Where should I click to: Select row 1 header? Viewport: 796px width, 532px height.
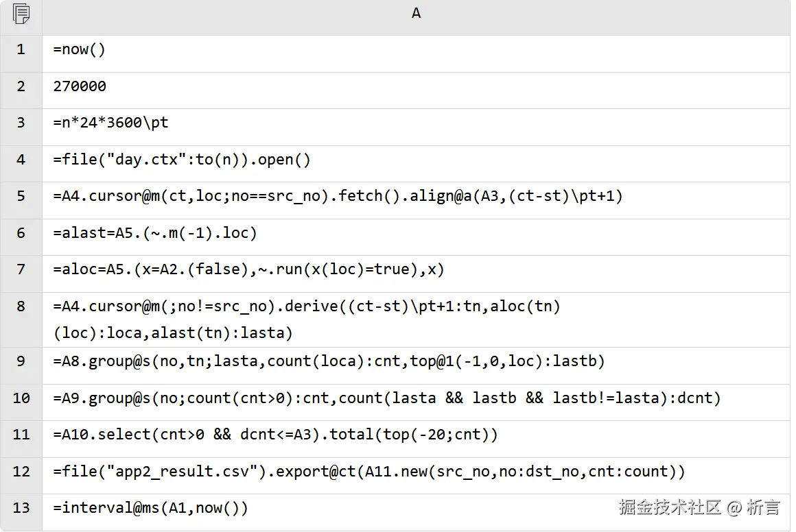coord(21,49)
